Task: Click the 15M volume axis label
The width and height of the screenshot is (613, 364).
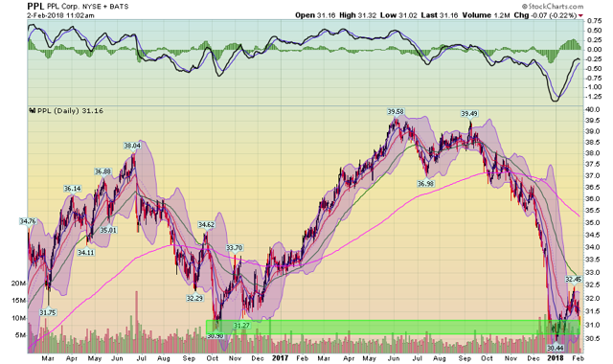Action: (x=18, y=301)
